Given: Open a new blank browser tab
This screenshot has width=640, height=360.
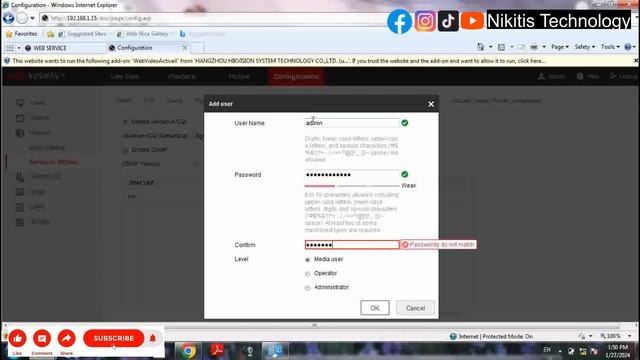Looking at the screenshot, I should 197,48.
